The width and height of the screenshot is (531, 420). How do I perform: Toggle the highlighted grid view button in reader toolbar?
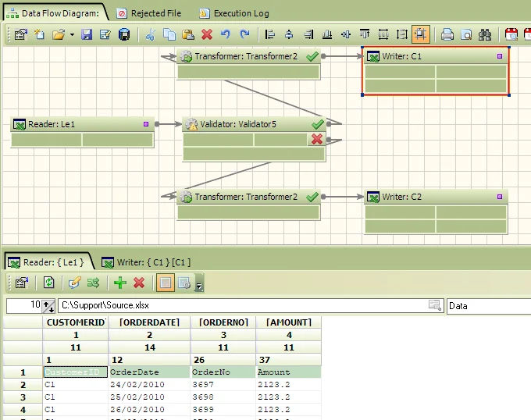click(x=166, y=283)
